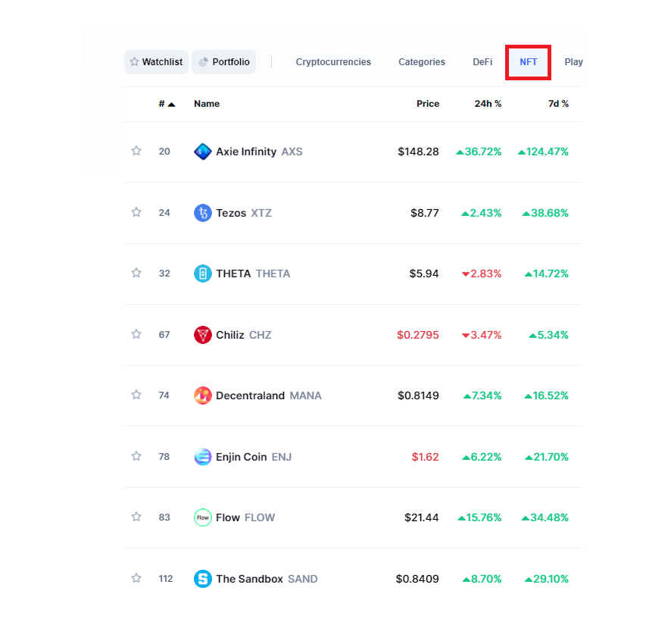The width and height of the screenshot is (671, 644).
Task: Click the $21.44 price
Action: click(422, 517)
